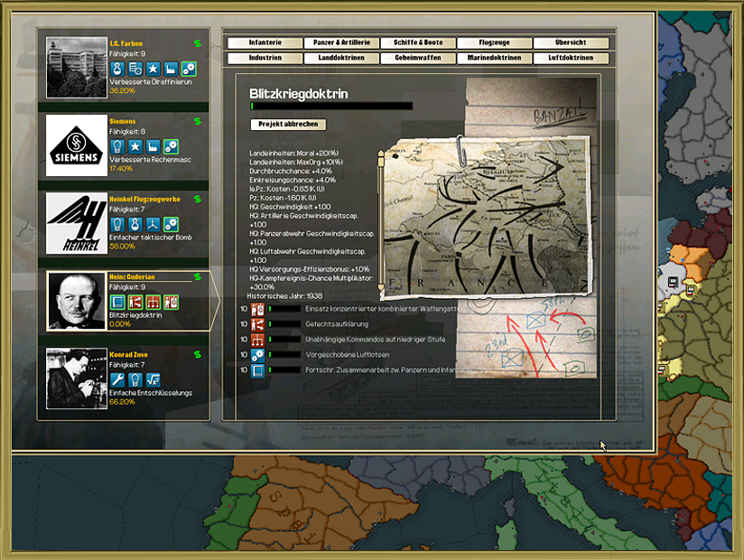Click the green dollar icon for Konrad Zuse

pos(198,354)
